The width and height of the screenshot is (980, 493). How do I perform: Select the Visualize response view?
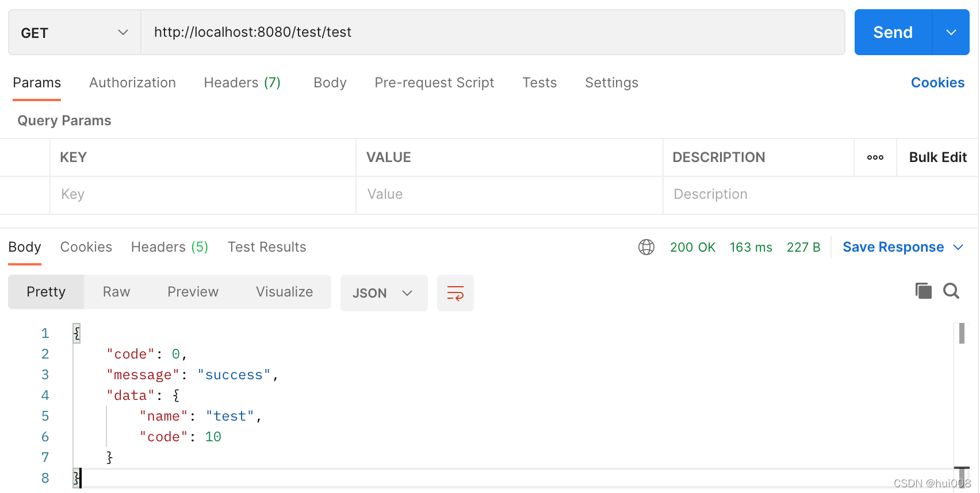[x=284, y=292]
